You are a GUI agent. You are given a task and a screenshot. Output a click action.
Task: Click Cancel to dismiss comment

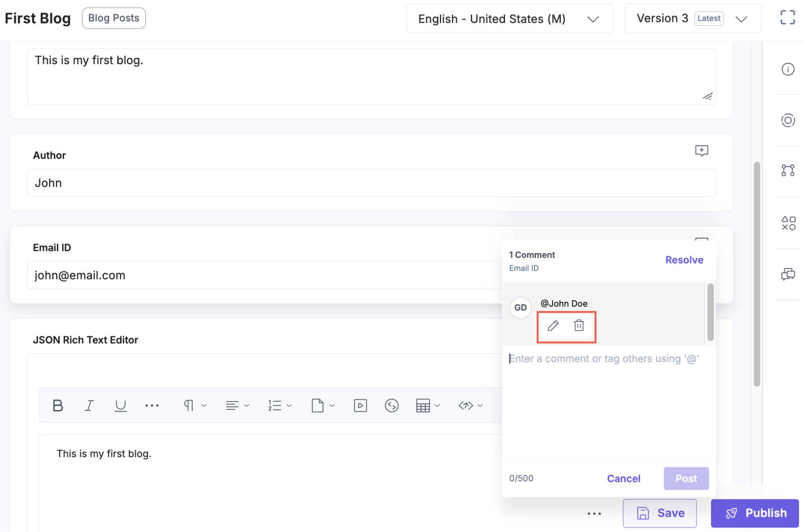click(623, 477)
